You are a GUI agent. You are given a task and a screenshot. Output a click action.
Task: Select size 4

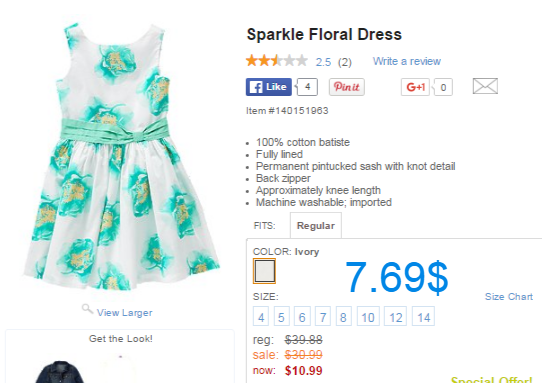click(x=261, y=316)
